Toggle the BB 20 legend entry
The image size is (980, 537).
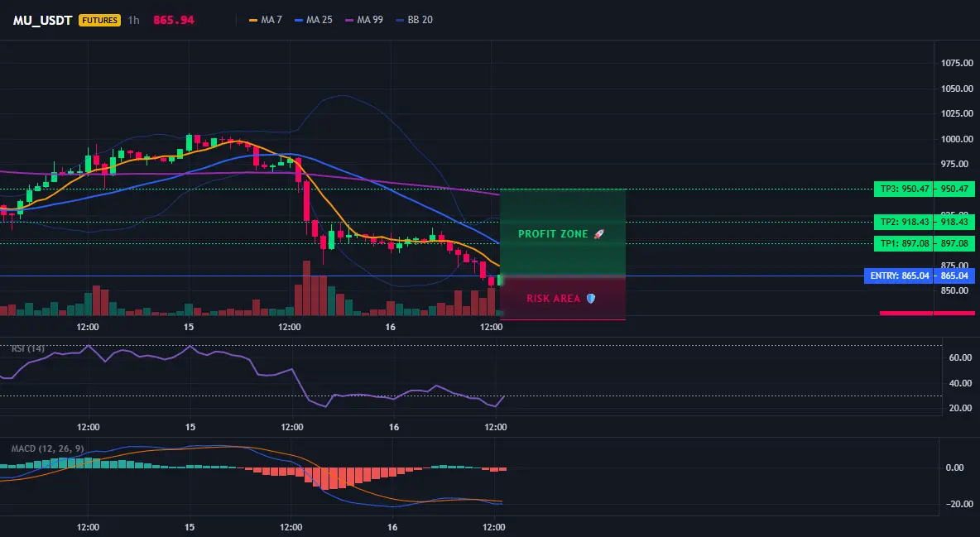point(415,20)
